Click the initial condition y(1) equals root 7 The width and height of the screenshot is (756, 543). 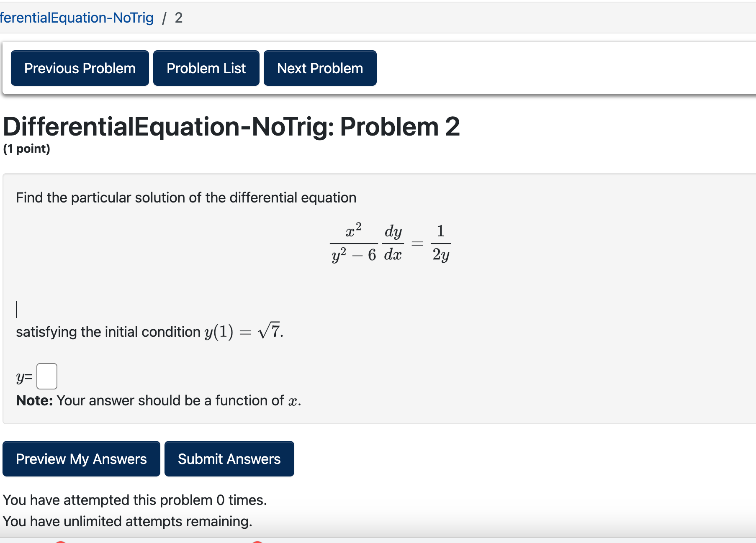[x=149, y=331]
